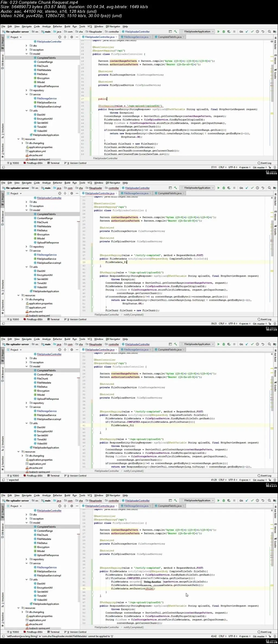The height and width of the screenshot is (644, 278).
Task: Click IEncryption interface in fourth frame tree
Action: [42, 547]
